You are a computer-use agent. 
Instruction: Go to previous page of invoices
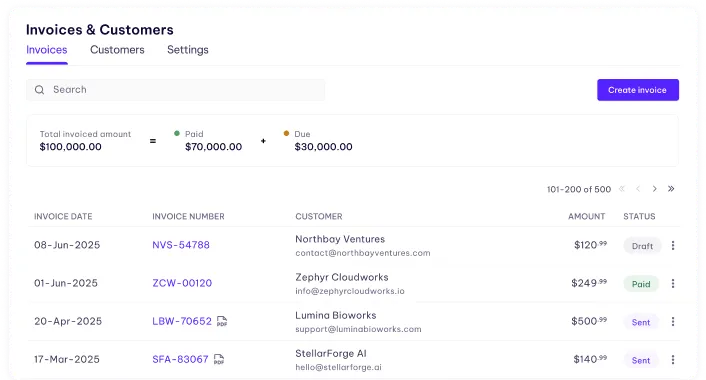click(x=638, y=189)
